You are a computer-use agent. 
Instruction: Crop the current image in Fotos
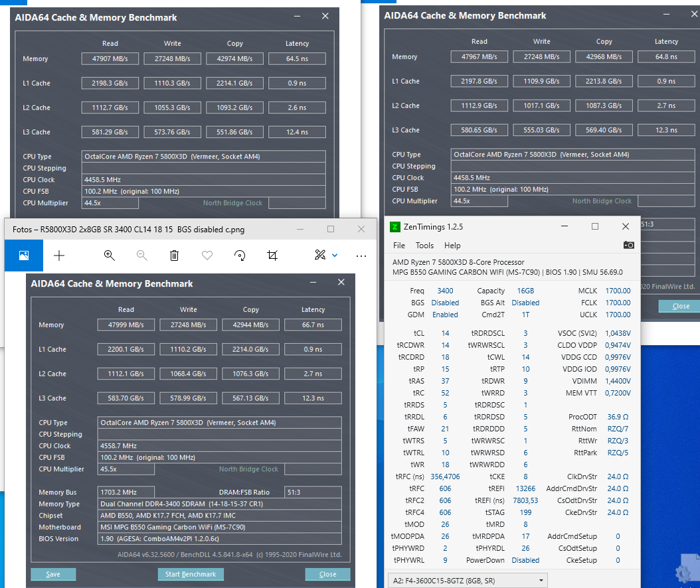[272, 256]
